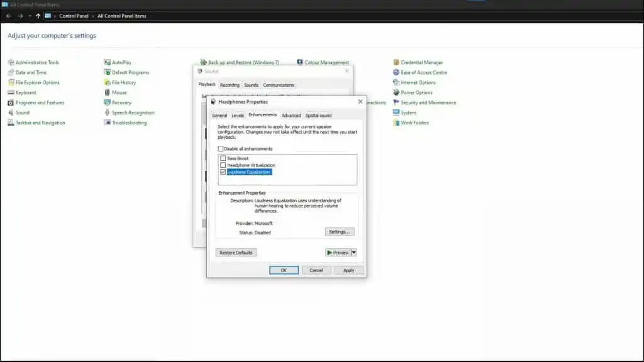Select Playback tab in Sound window
Viewport: 644px width, 362px height.
pyautogui.click(x=206, y=84)
